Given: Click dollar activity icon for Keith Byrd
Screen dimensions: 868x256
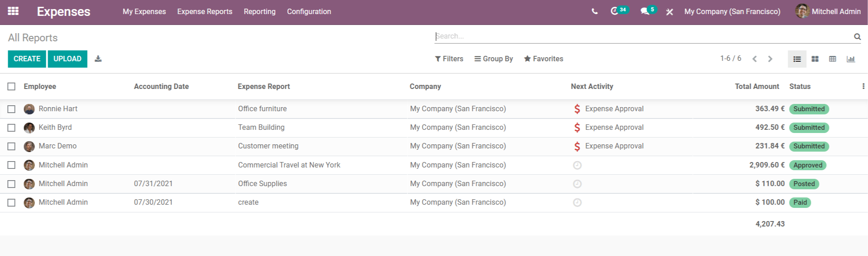Looking at the screenshot, I should (x=577, y=128).
